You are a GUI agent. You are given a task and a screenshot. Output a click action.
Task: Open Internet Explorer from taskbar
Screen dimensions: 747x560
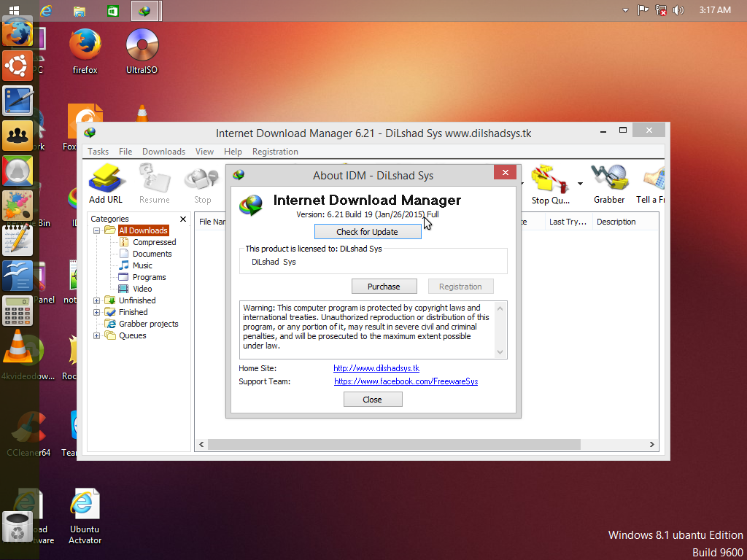click(46, 10)
